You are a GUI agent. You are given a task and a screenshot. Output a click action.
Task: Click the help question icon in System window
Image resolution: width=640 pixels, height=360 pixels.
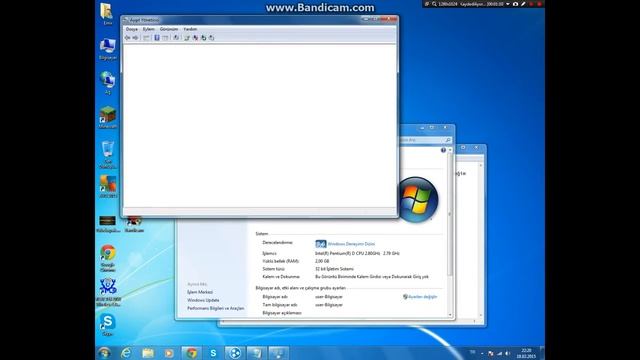tap(443, 151)
